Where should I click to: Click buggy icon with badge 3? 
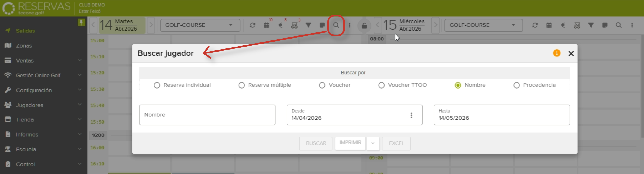(294, 25)
